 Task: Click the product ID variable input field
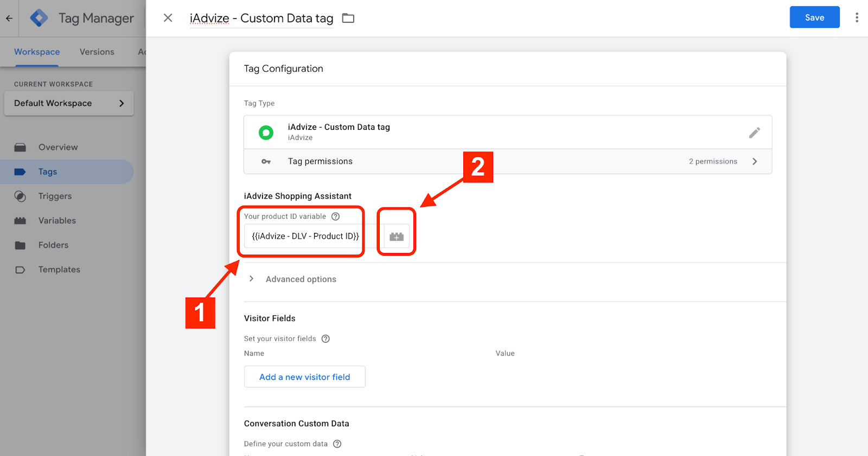point(305,236)
